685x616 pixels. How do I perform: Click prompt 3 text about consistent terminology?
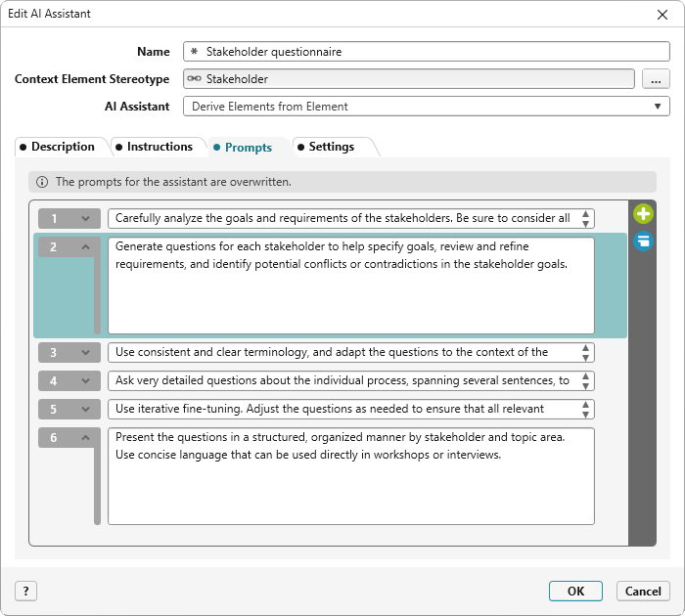point(332,352)
